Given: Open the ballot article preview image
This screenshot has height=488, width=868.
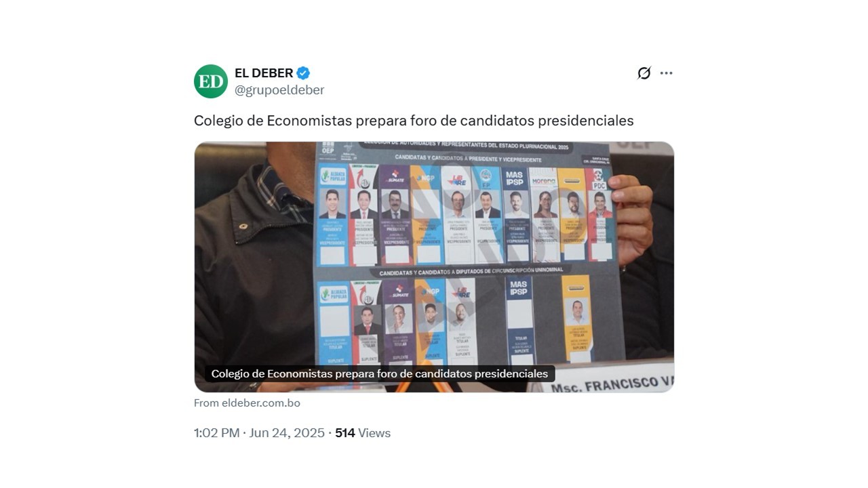Looking at the screenshot, I should 434,267.
